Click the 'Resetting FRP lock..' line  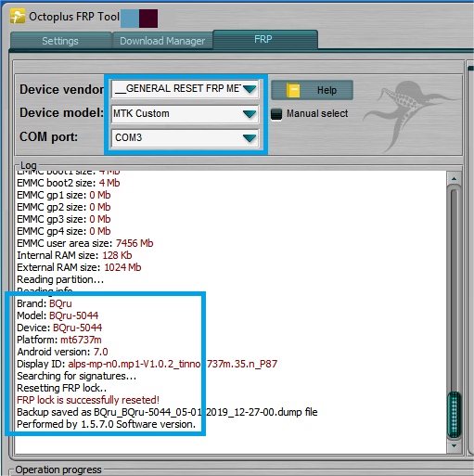pos(62,388)
